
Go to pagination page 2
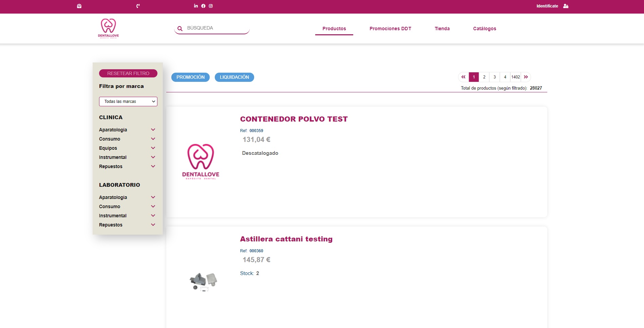(484, 77)
